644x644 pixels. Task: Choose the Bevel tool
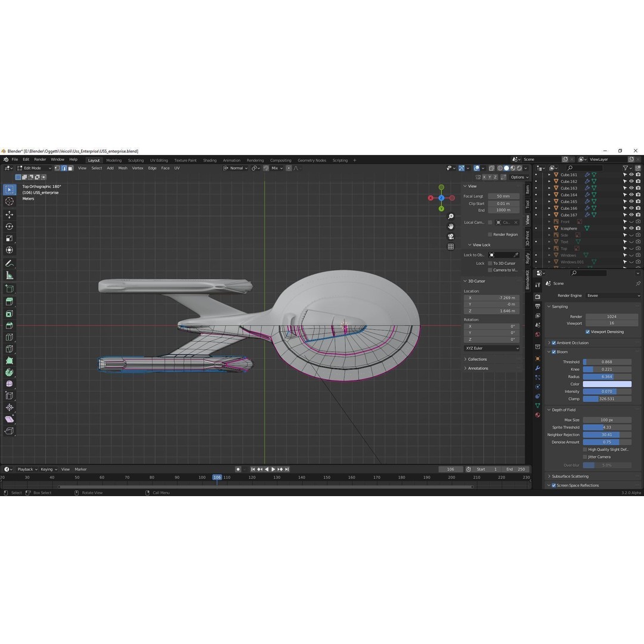pyautogui.click(x=10, y=326)
